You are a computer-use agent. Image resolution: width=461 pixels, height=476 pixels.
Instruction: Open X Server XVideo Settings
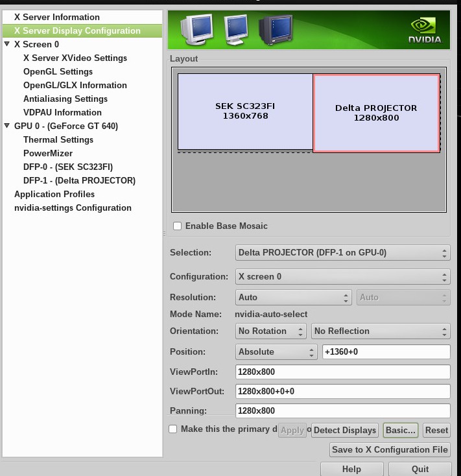pos(75,58)
